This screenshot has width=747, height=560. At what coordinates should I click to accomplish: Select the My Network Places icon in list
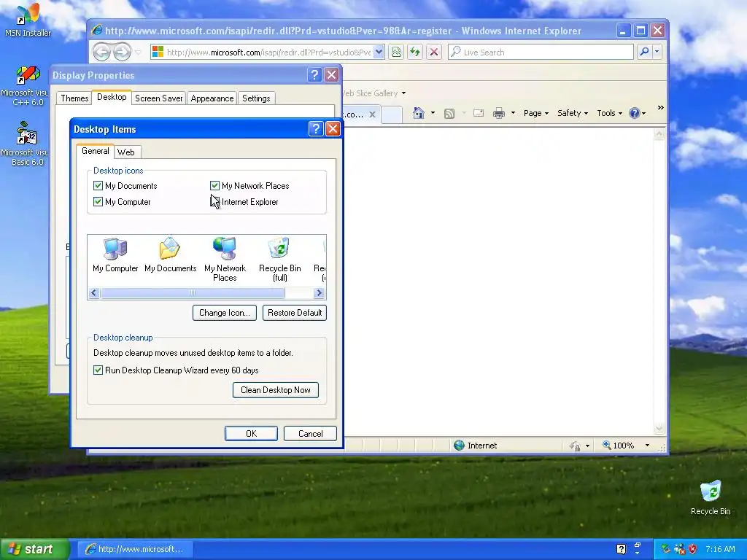tap(225, 260)
